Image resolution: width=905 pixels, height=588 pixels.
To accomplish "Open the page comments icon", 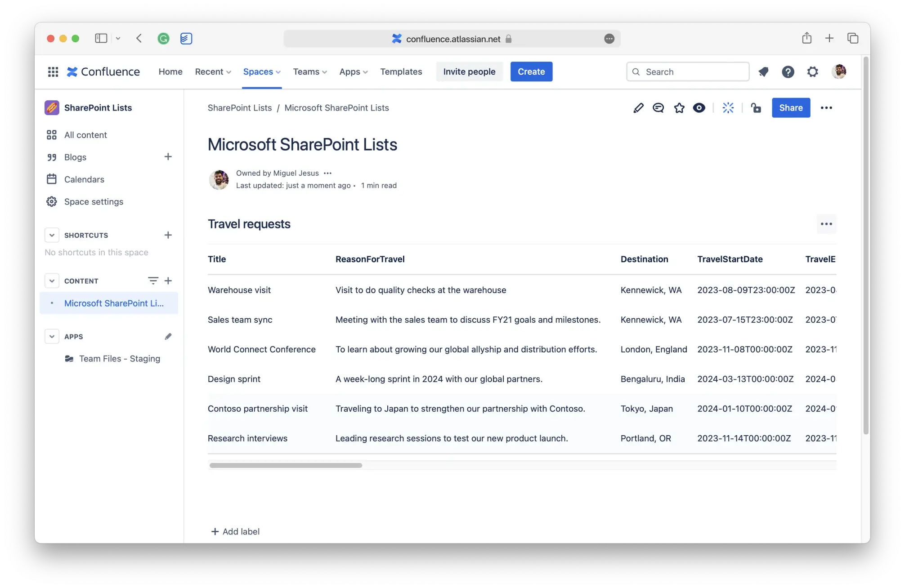I will coord(658,108).
